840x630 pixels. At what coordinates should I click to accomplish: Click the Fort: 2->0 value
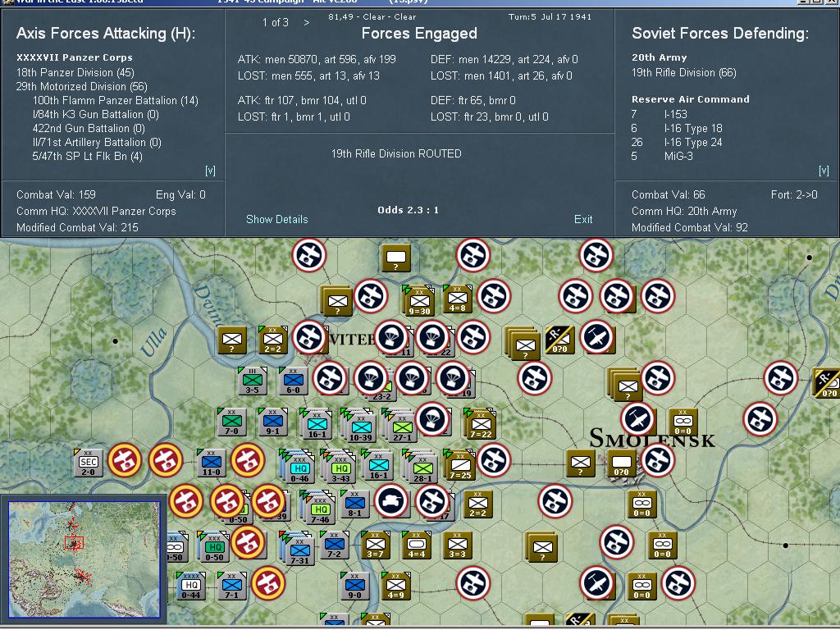[x=794, y=194]
